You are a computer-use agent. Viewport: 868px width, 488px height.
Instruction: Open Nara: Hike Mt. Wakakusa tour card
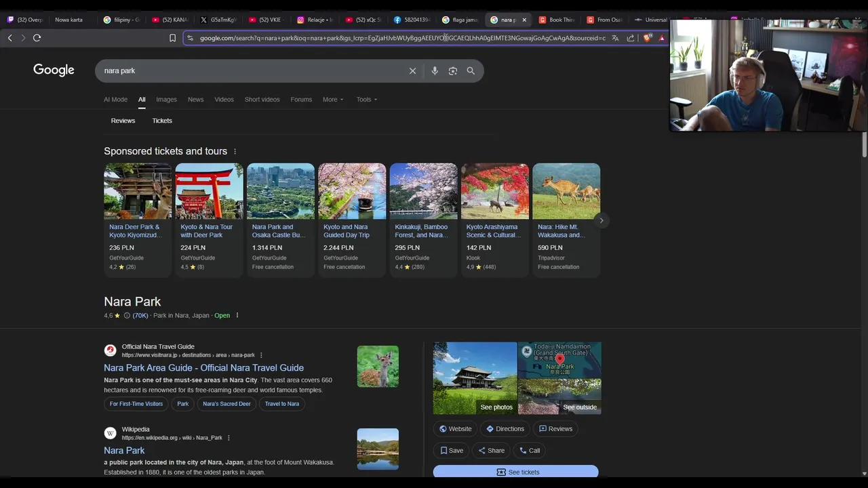point(566,220)
